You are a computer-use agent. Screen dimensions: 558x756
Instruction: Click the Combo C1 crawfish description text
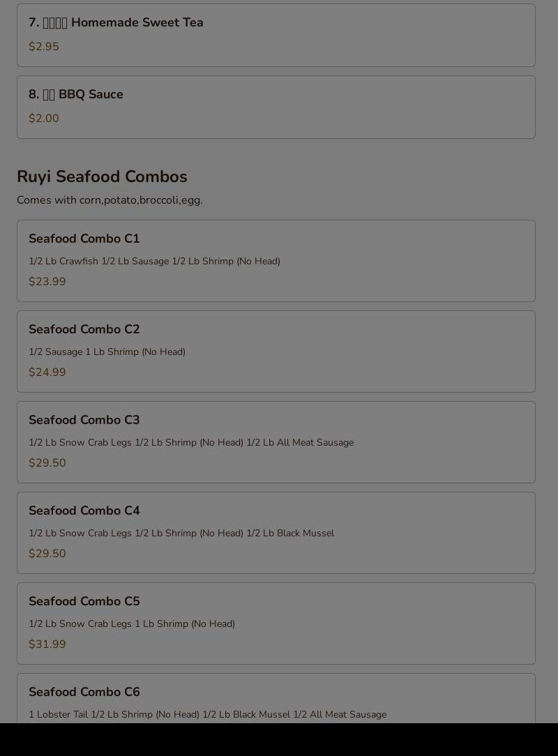tap(154, 262)
